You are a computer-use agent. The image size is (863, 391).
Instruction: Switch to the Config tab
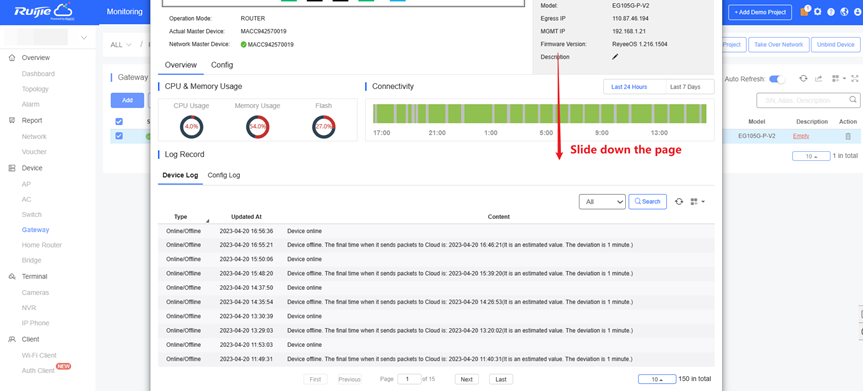(x=222, y=65)
